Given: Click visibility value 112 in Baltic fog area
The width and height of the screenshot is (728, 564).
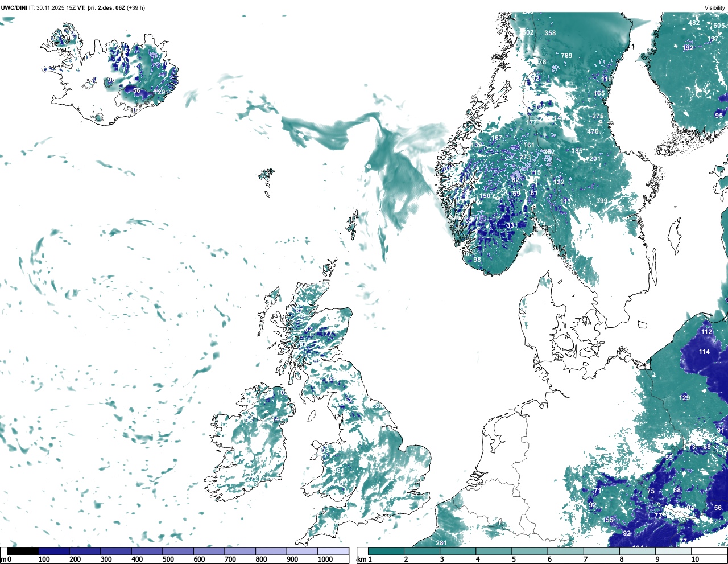Looking at the screenshot, I should [x=706, y=332].
